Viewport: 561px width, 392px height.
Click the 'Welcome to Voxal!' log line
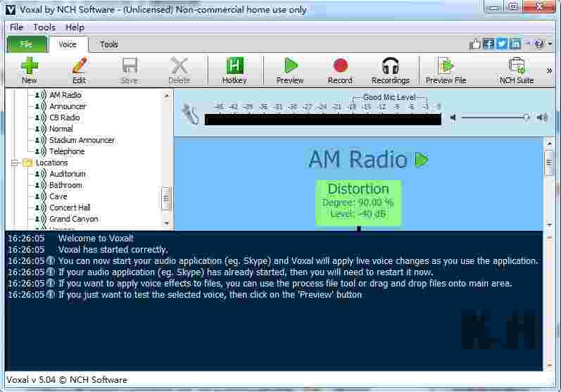point(96,239)
